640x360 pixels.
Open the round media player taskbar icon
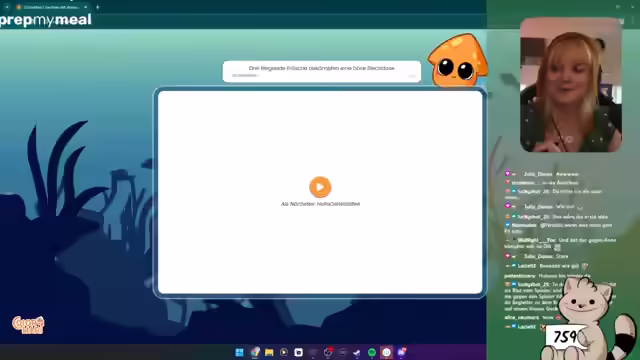point(284,352)
